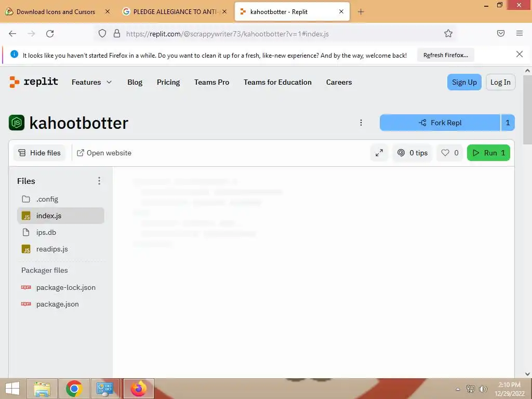Viewport: 532px width, 399px height.
Task: Close the kahootbotter Replit tab
Action: click(341, 11)
